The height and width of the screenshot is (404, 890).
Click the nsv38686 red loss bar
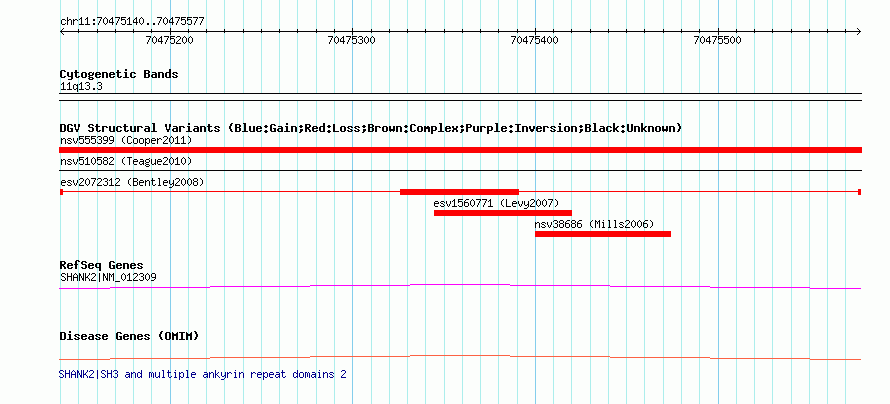603,234
